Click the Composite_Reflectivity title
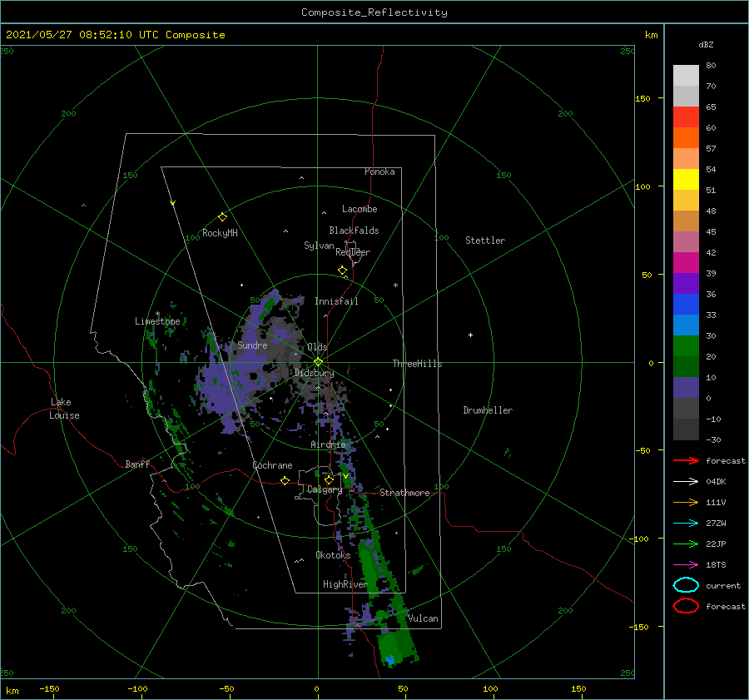 pos(374,12)
